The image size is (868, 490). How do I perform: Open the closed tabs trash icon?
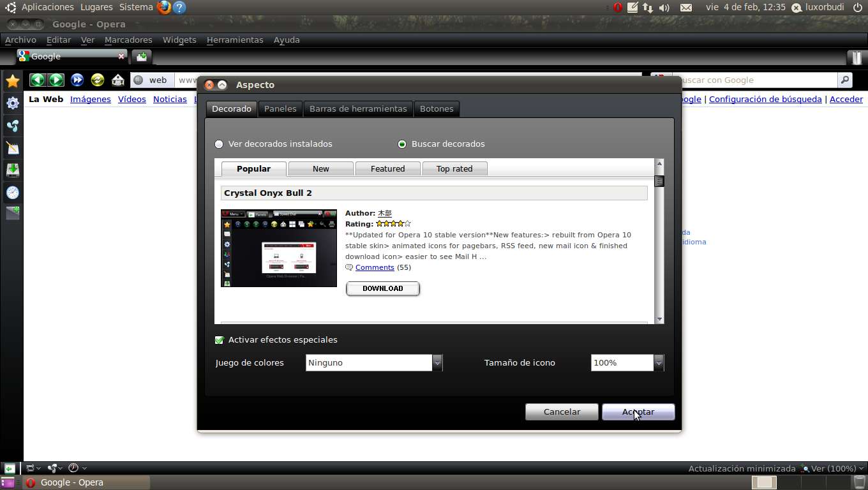[856, 57]
